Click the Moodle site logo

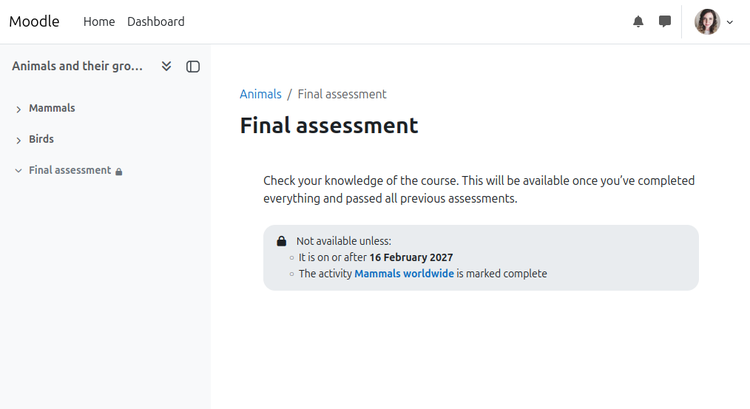coord(34,22)
